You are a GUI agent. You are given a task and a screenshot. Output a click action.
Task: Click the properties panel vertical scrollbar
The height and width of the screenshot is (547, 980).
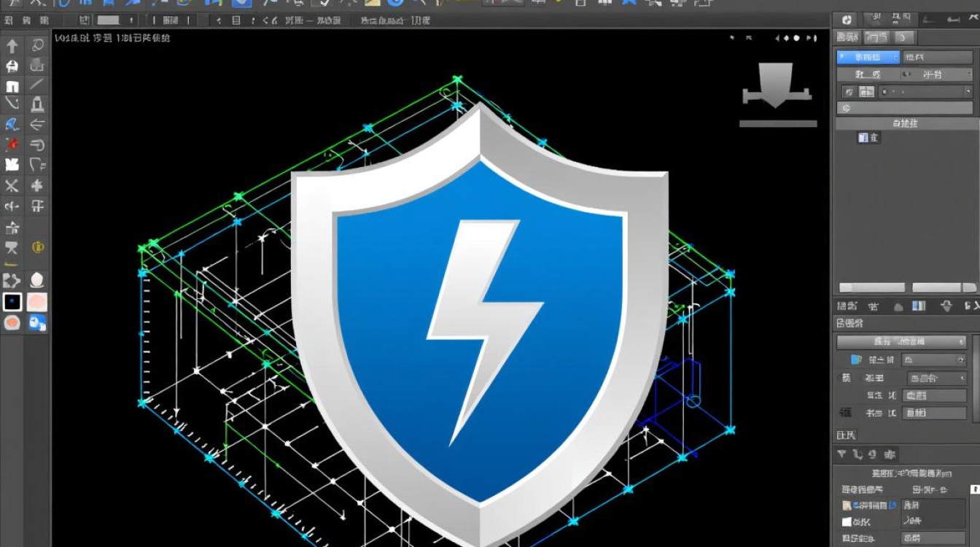(976, 378)
